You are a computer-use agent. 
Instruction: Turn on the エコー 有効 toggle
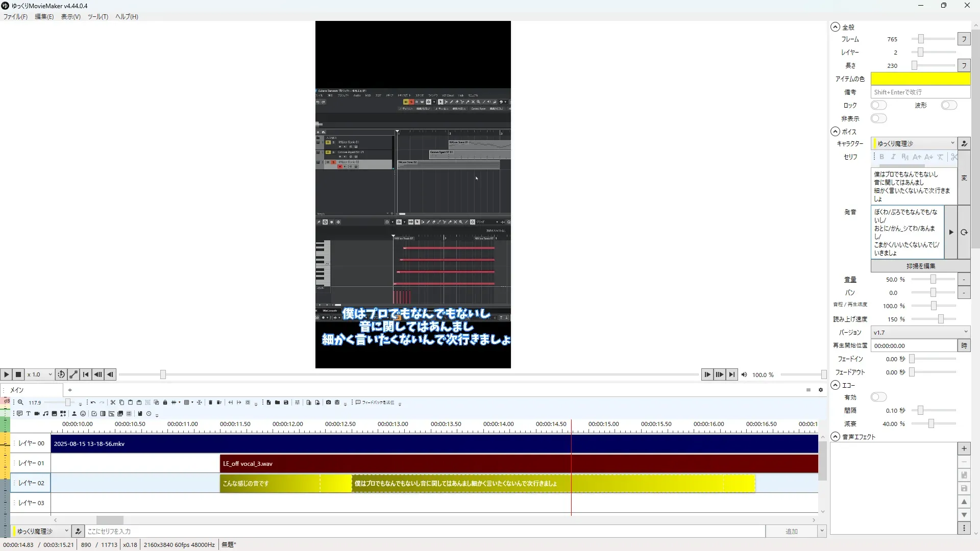878,397
